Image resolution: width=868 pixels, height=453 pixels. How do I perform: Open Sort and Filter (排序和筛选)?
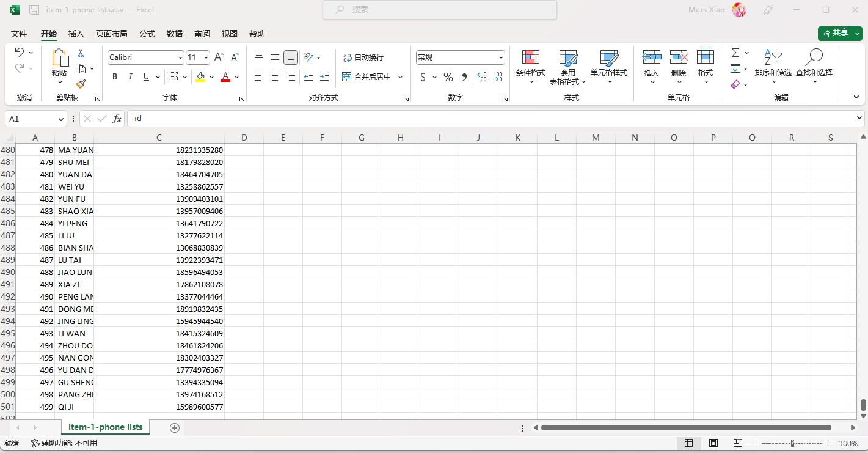[x=773, y=65]
